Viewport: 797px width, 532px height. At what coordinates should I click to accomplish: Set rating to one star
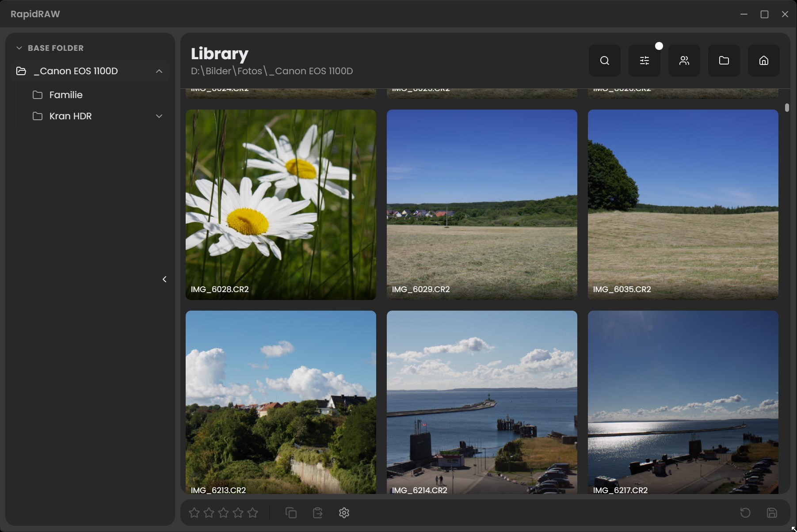(194, 513)
